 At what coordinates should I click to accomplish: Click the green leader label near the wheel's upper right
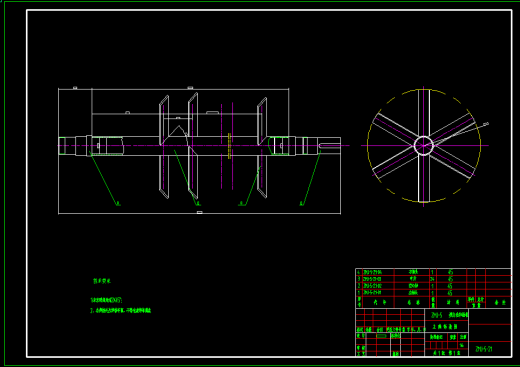tap(486, 124)
